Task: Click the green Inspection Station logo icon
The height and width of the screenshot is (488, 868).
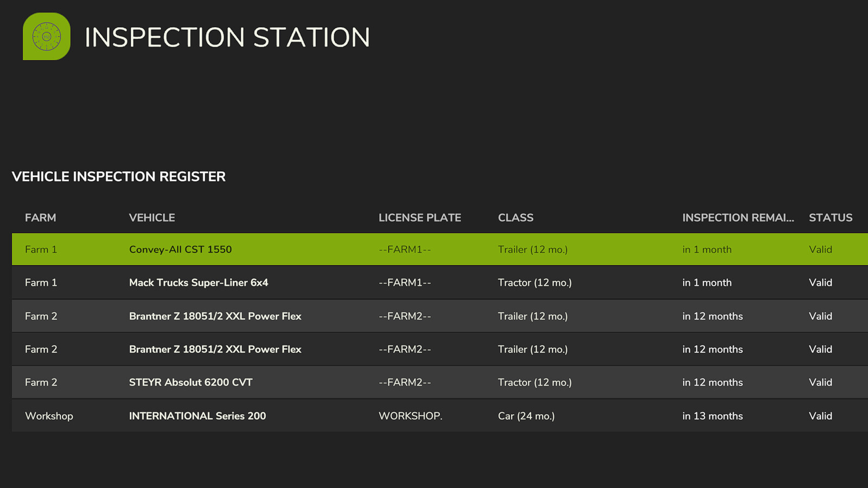Action: 47,36
